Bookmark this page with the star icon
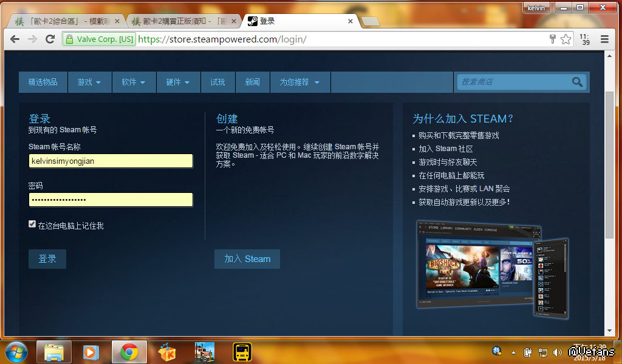This screenshot has height=364, width=622. click(x=566, y=39)
